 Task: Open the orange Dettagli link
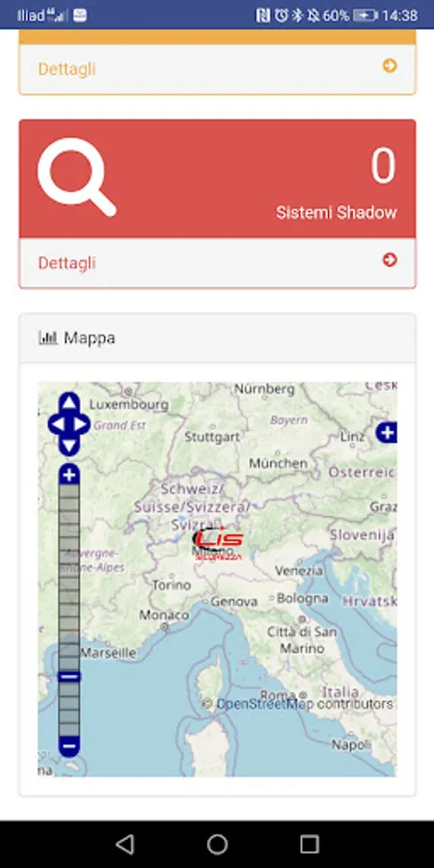point(67,69)
